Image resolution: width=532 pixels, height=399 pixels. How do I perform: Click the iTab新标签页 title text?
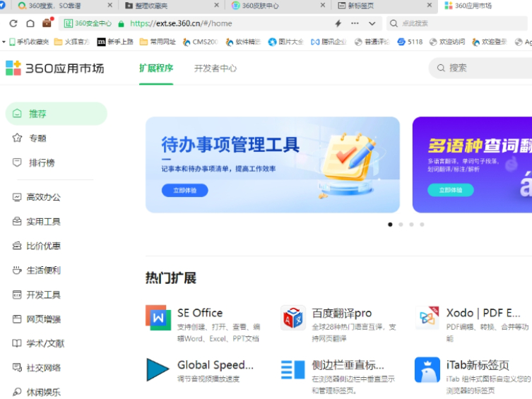click(x=478, y=365)
